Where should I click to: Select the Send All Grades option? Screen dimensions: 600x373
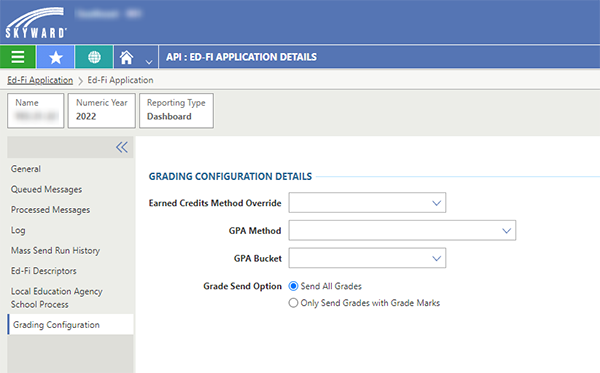[x=293, y=286]
